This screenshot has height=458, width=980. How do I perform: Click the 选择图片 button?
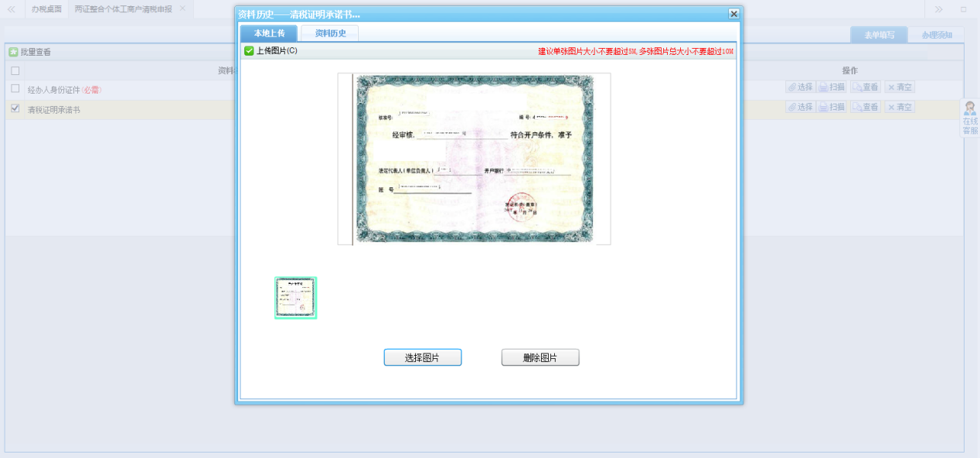[x=422, y=357]
